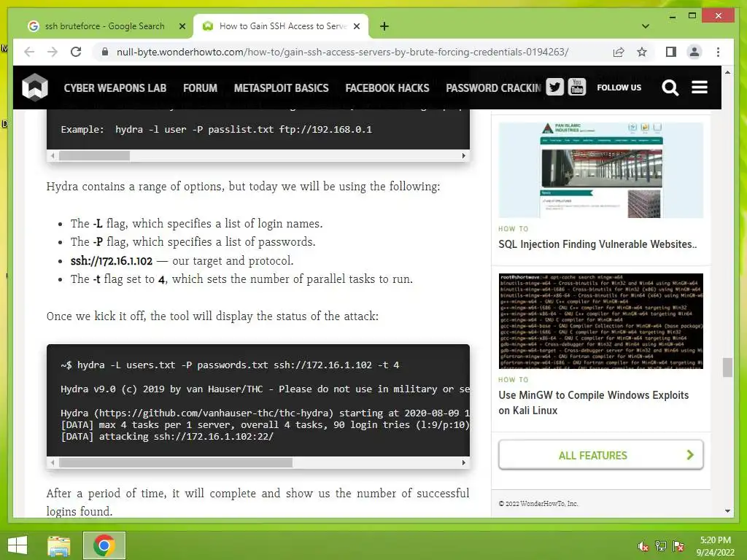Image resolution: width=747 pixels, height=560 pixels.
Task: Click the address bar URL
Action: tap(342, 52)
